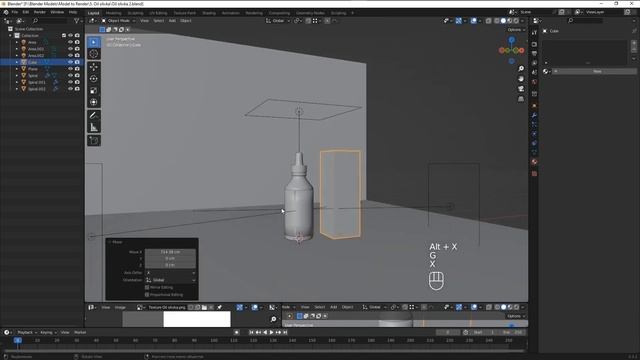Open Axis Ortho dropdown in Move panel
This screenshot has width=640, height=360.
tap(170, 273)
